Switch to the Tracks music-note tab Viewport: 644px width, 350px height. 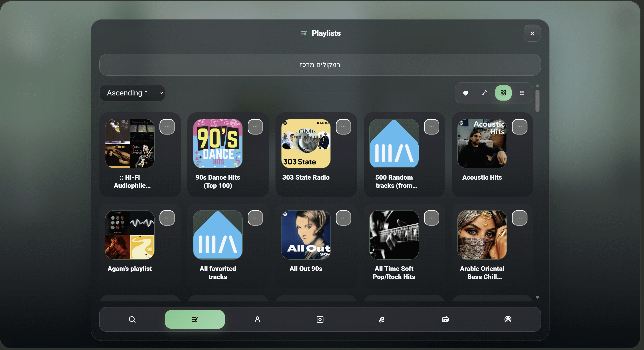(381, 319)
